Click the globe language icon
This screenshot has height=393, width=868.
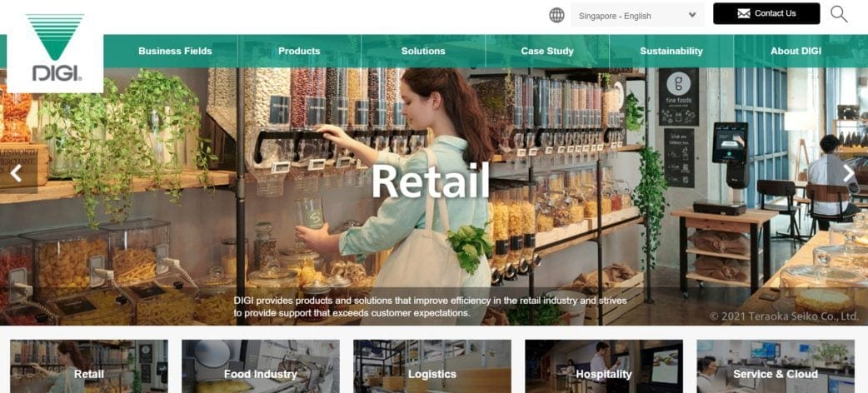[556, 15]
